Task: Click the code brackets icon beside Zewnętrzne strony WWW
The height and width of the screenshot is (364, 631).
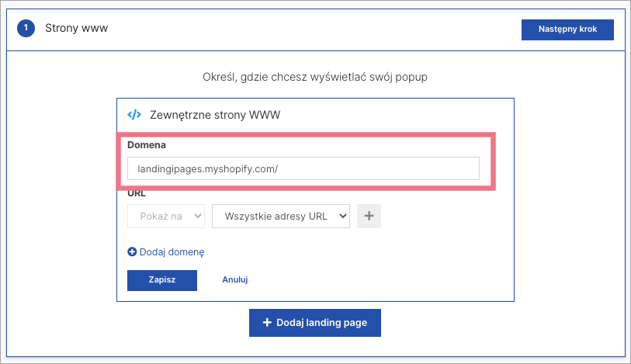Action: coord(134,114)
